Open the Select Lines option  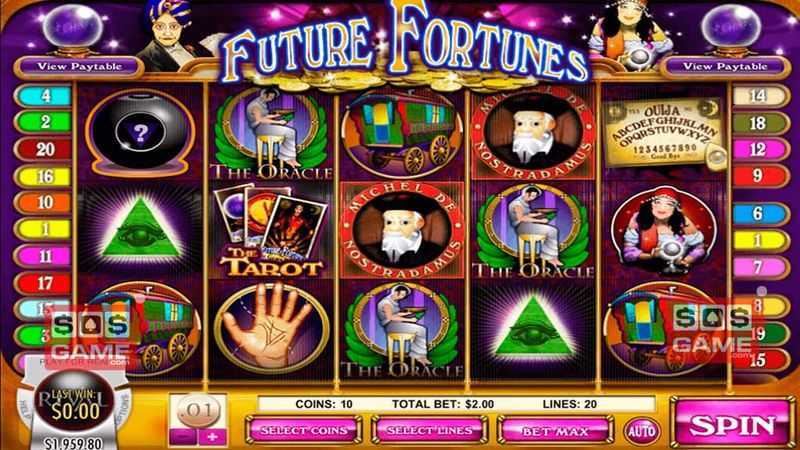[x=430, y=430]
